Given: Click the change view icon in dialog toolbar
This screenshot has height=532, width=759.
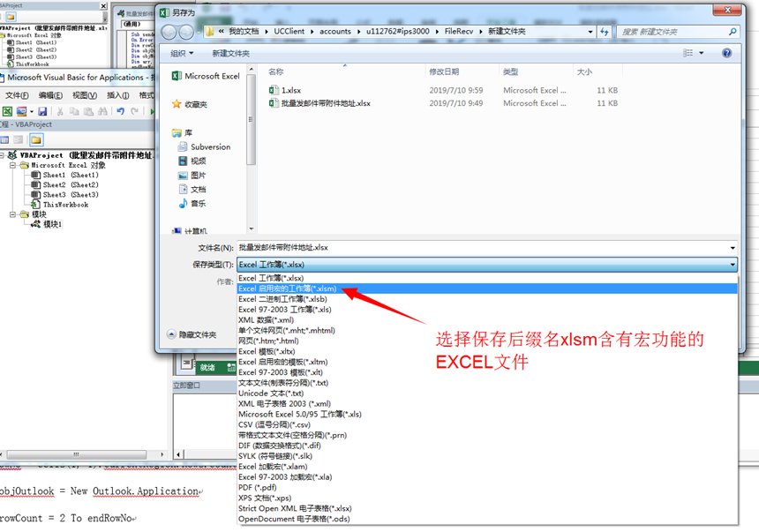Looking at the screenshot, I should tap(688, 53).
